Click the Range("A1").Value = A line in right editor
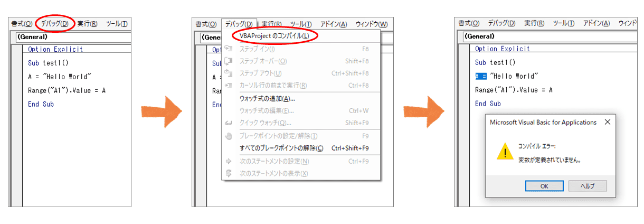The height and width of the screenshot is (224, 644). [x=514, y=90]
